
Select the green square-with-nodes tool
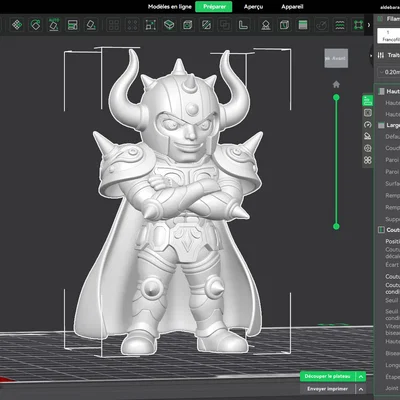click(358, 25)
